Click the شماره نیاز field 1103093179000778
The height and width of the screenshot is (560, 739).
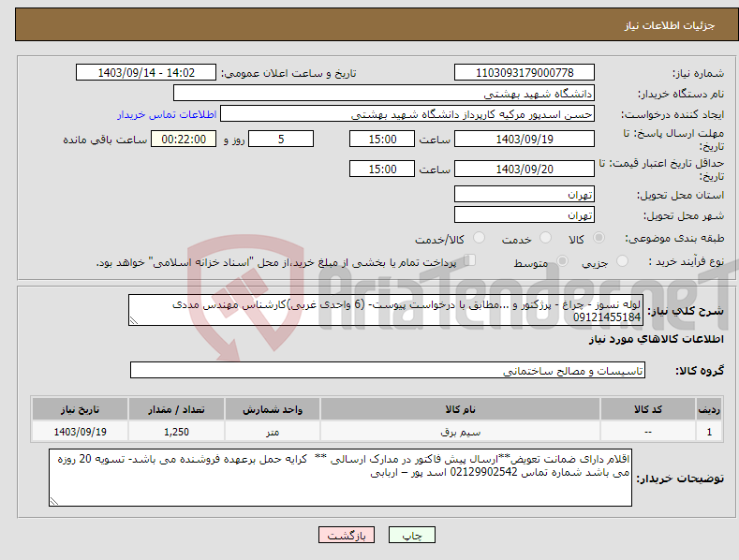point(525,73)
